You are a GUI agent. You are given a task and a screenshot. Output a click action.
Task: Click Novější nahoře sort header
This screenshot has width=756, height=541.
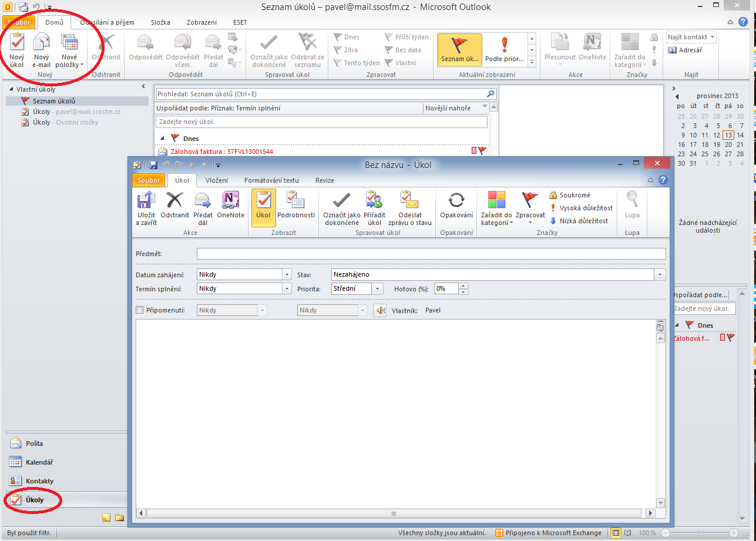(x=456, y=108)
